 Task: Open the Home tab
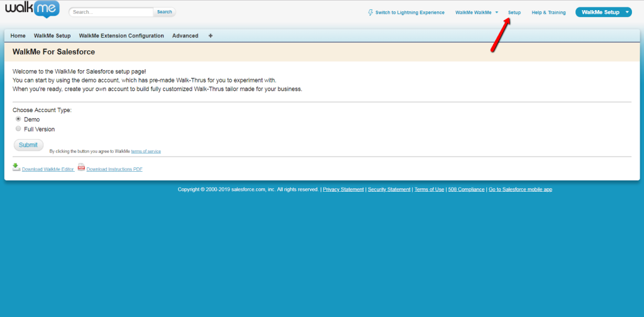click(x=18, y=36)
